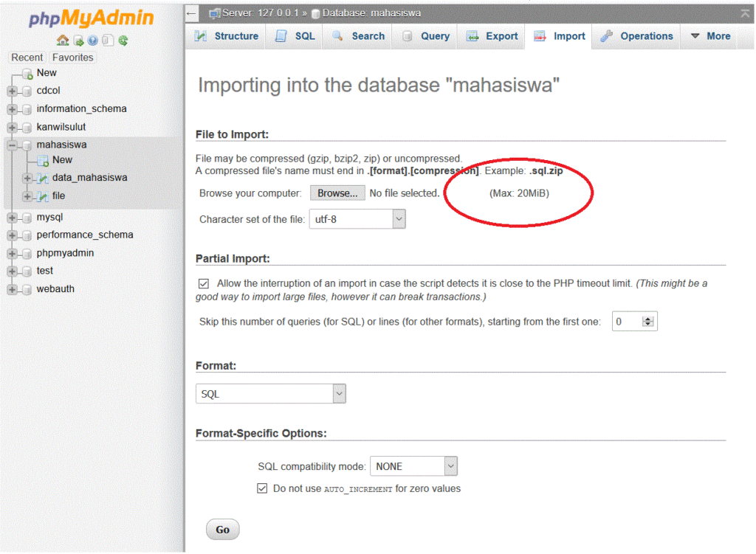Increase skipped queries using the stepper
Viewport: 756px width, 554px height.
tap(648, 318)
